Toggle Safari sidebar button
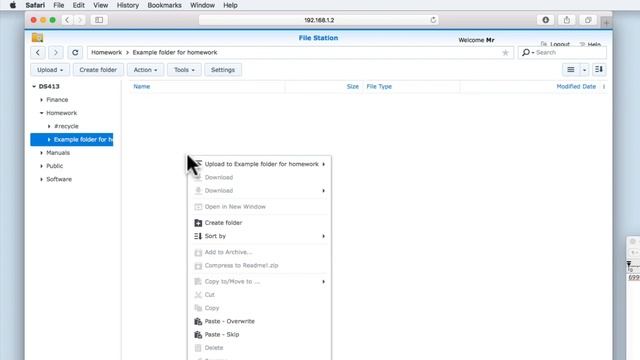640x360 pixels. tap(99, 20)
